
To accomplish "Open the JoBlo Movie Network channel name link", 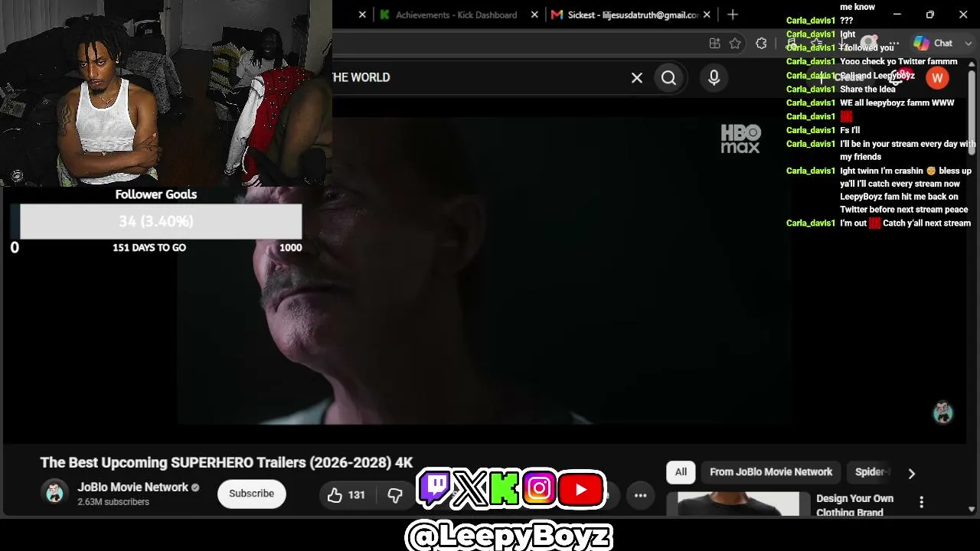I will point(132,487).
